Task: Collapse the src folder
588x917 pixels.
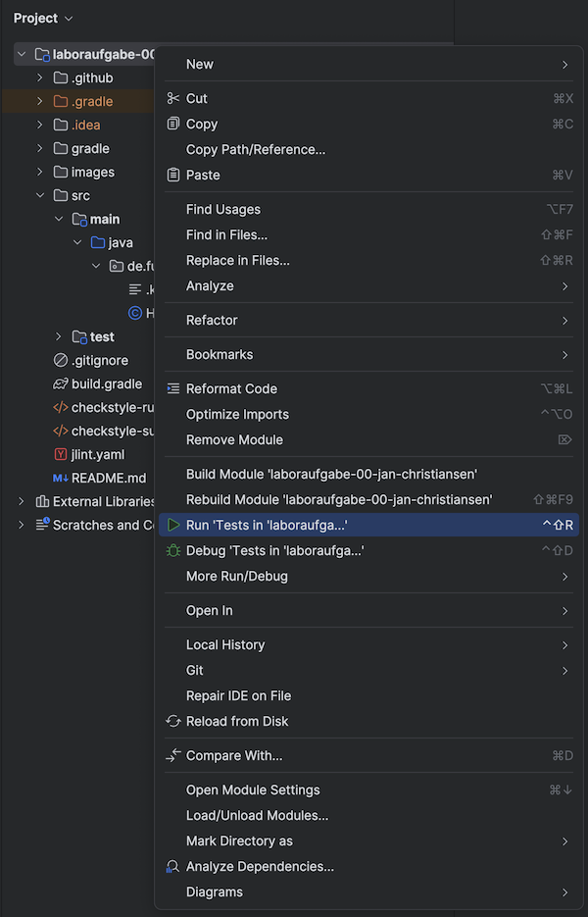Action: (x=40, y=196)
